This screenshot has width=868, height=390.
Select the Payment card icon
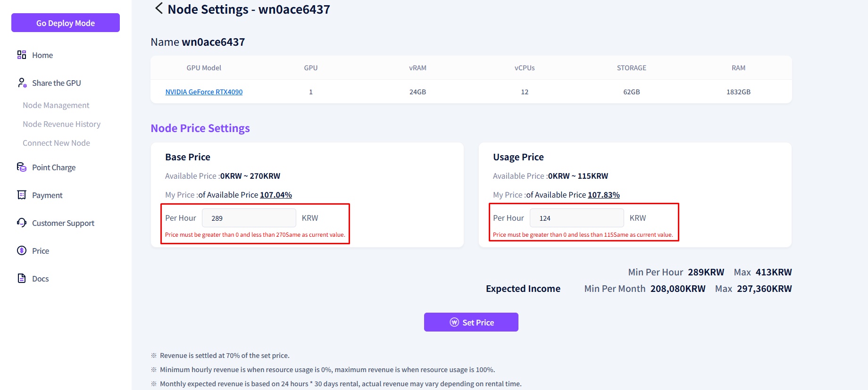pyautogui.click(x=21, y=195)
